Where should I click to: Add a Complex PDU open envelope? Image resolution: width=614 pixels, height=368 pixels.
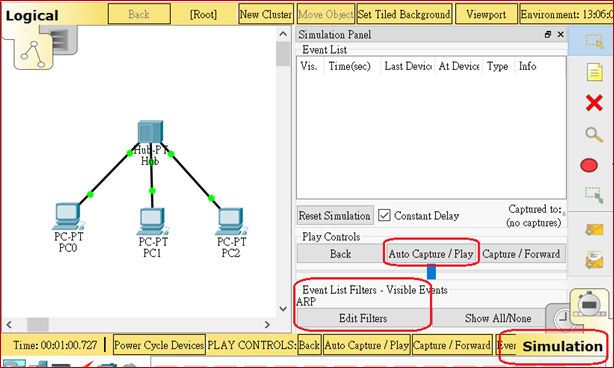(594, 260)
